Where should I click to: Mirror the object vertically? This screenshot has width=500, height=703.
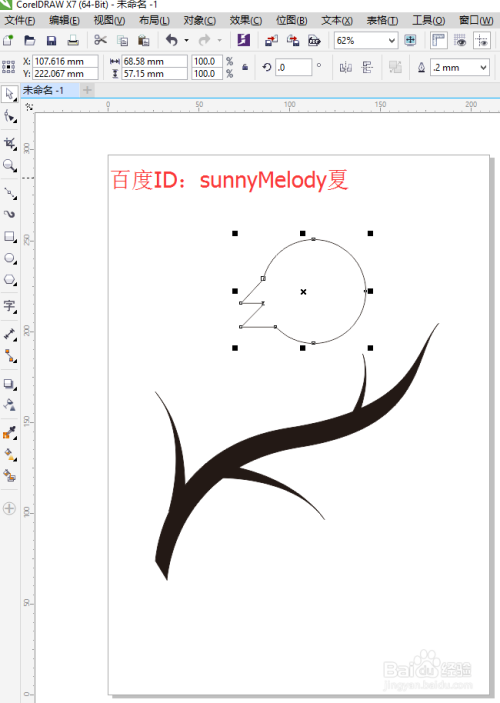click(x=367, y=68)
